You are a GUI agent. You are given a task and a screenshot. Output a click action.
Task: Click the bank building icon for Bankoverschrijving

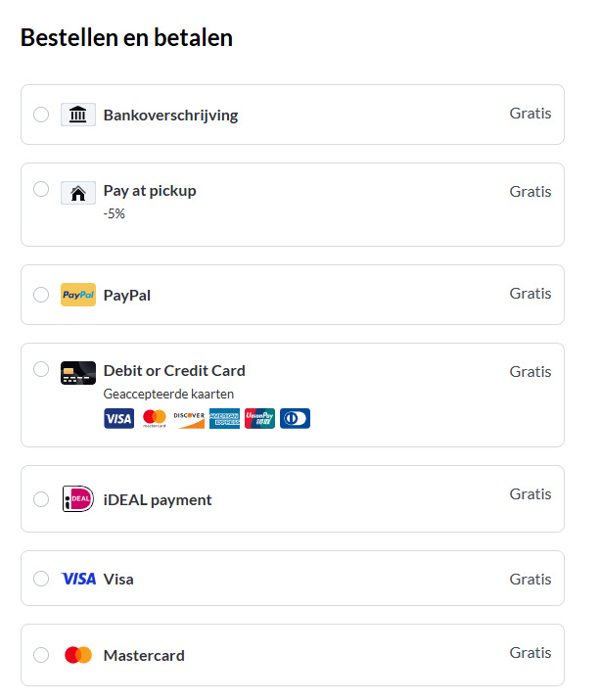(78, 115)
